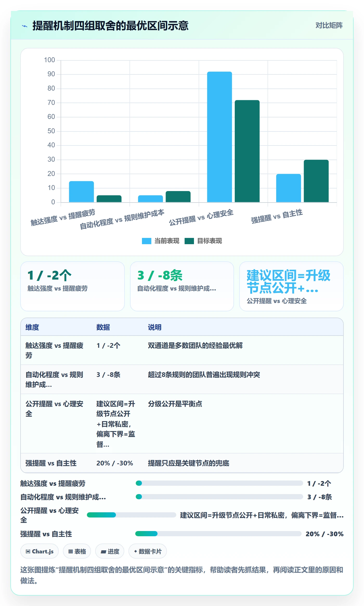Click x-axis label 自动化程度 vs 规则维护成本
Viewport: 364px width, 606px height.
click(122, 219)
